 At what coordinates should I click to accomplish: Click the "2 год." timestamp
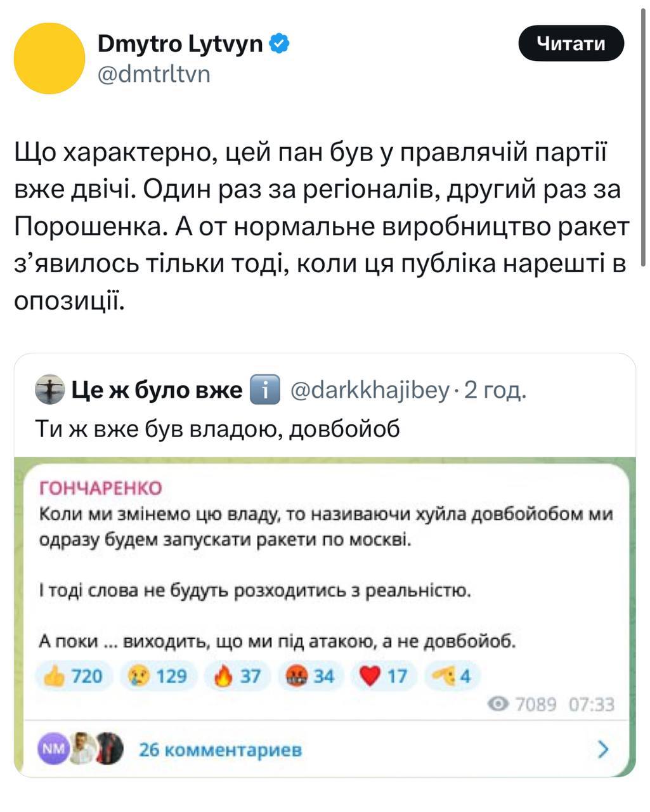point(495,390)
